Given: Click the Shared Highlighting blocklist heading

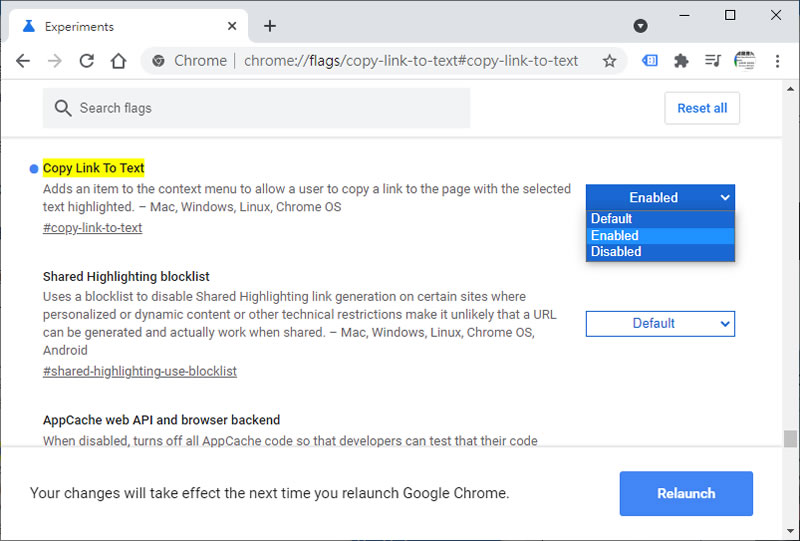Looking at the screenshot, I should (126, 277).
